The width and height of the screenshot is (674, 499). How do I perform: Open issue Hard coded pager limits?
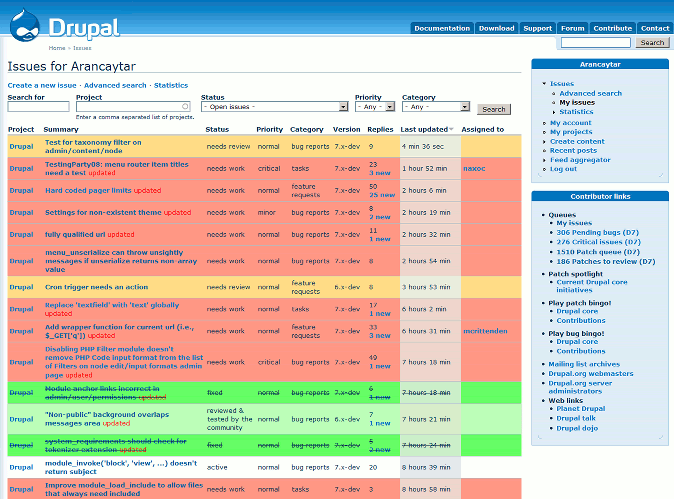coord(88,190)
